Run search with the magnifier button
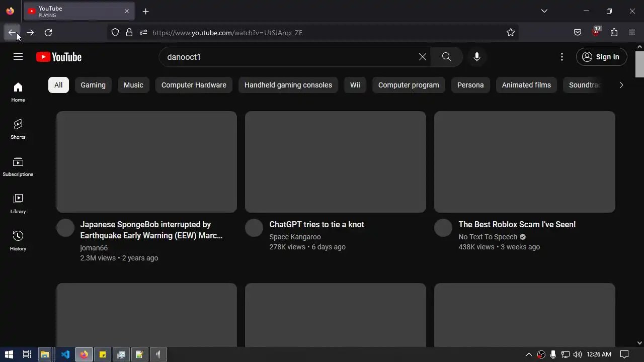The height and width of the screenshot is (362, 644). (x=447, y=57)
